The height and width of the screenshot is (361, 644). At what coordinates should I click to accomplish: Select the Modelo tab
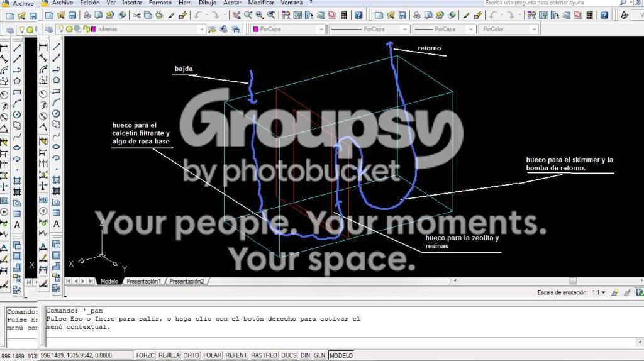pyautogui.click(x=109, y=281)
